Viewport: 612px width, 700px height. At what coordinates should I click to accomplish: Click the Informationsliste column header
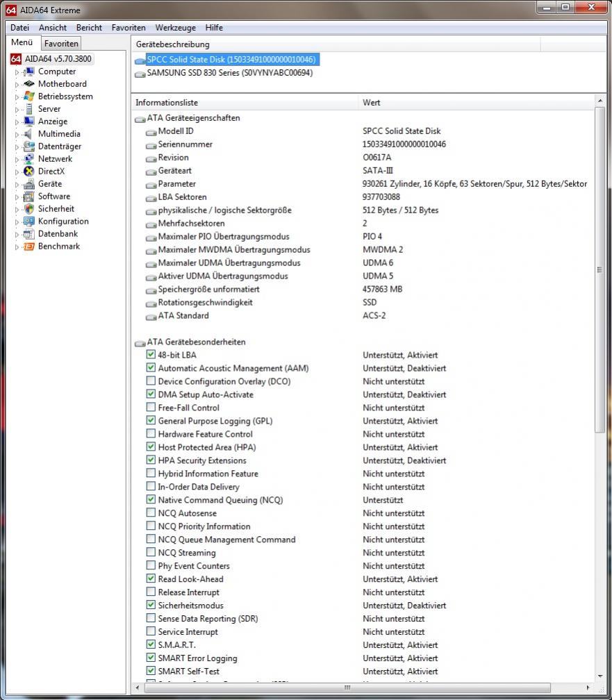(245, 103)
